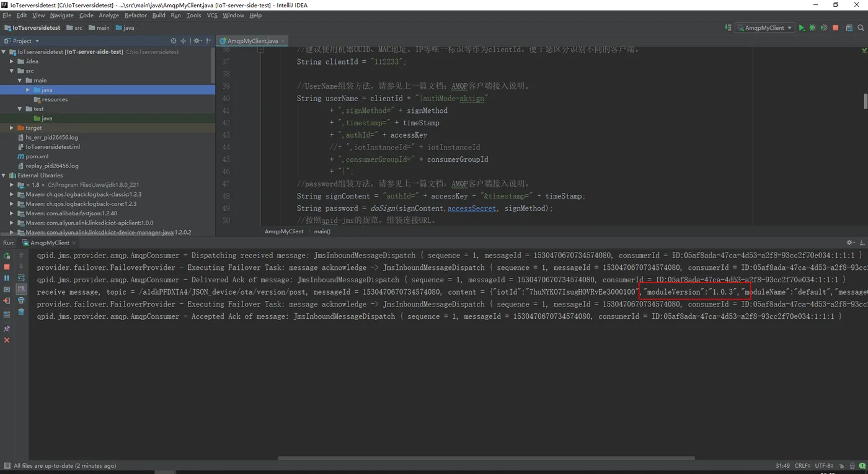This screenshot has width=868, height=474.
Task: Stop icon in main toolbar
Action: 835,28
